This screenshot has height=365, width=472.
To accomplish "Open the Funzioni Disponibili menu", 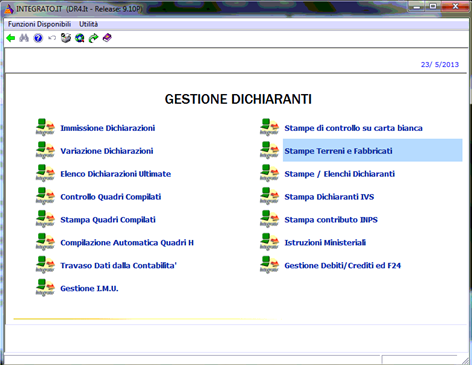I will click(x=39, y=24).
